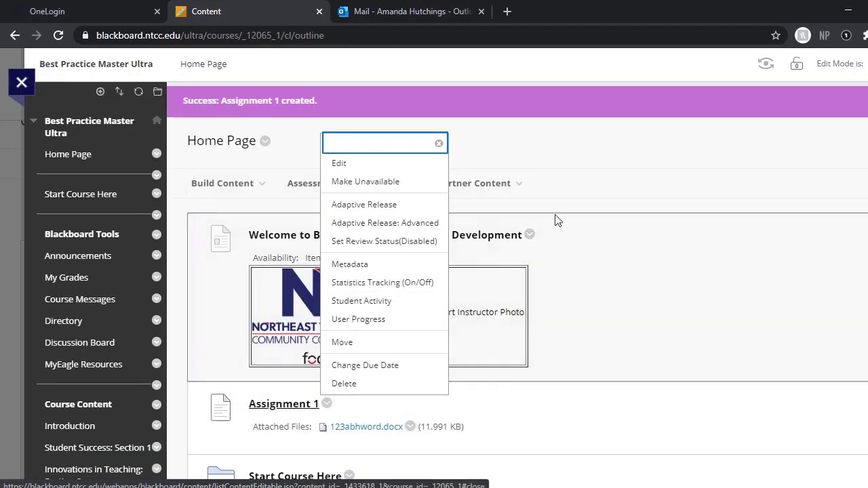Screen dimensions: 868x488
Task: Click the browser address bar URL
Action: [210, 35]
